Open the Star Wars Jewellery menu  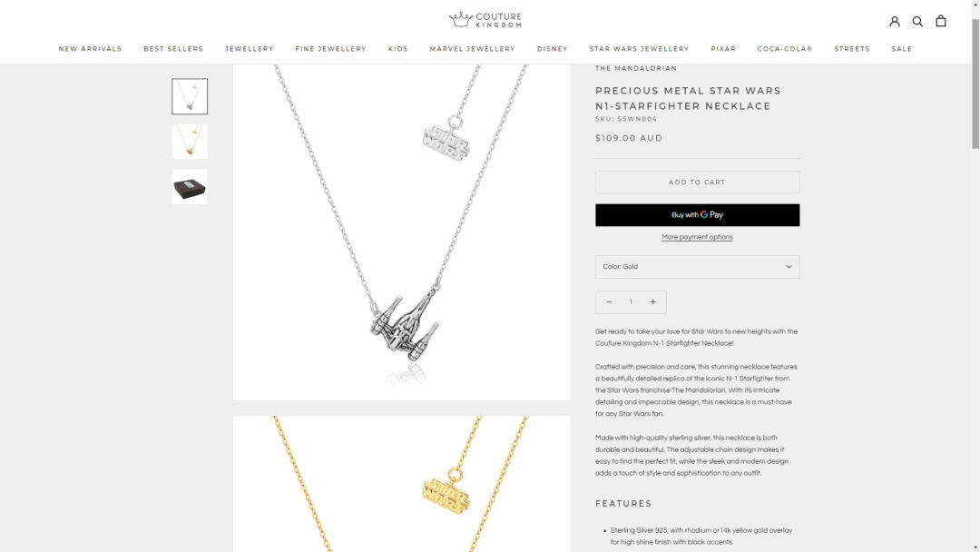[639, 49]
